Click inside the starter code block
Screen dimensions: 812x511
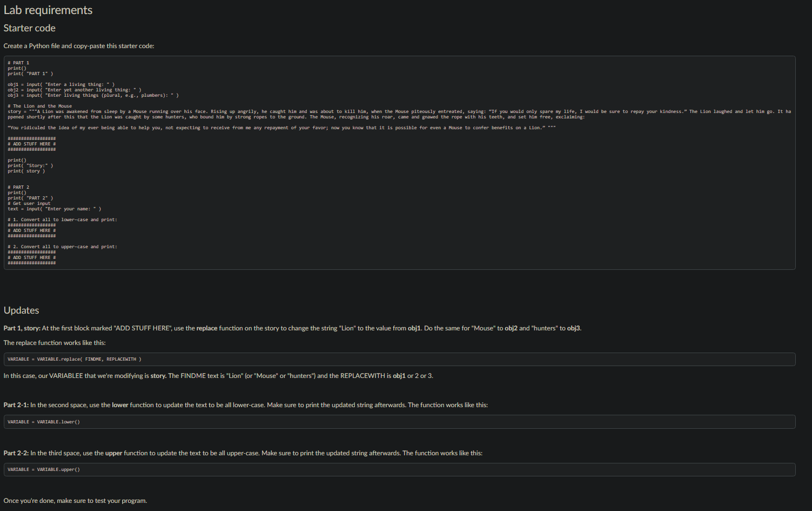pos(399,163)
